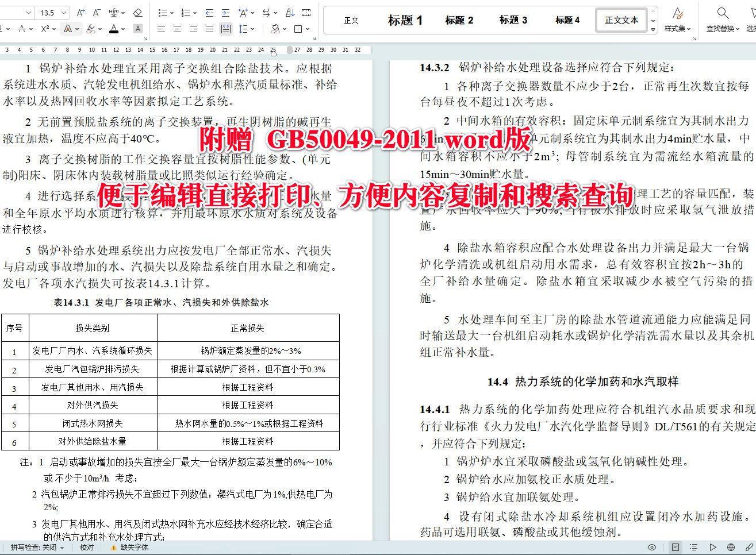Increase paragraph indent
The image size is (756, 555).
[x=225, y=12]
